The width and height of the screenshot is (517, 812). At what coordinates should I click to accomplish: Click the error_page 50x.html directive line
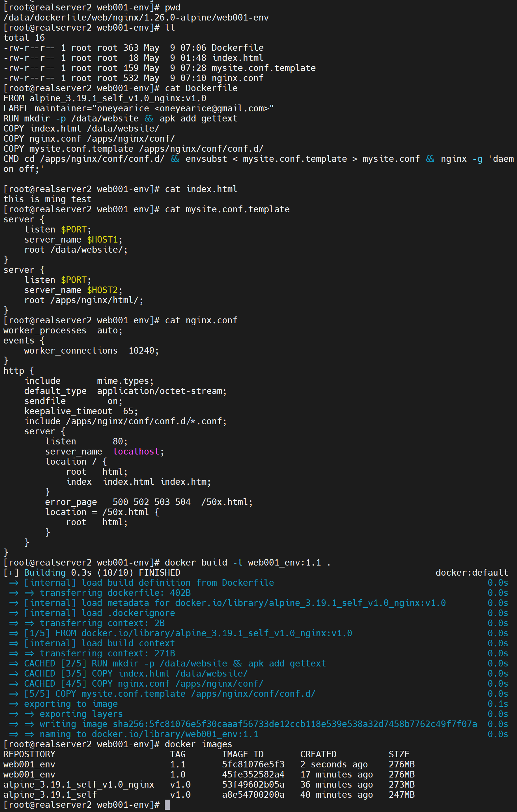click(148, 502)
